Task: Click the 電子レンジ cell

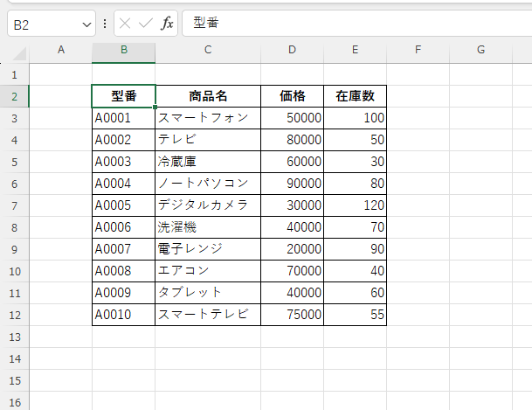Action: (208, 249)
